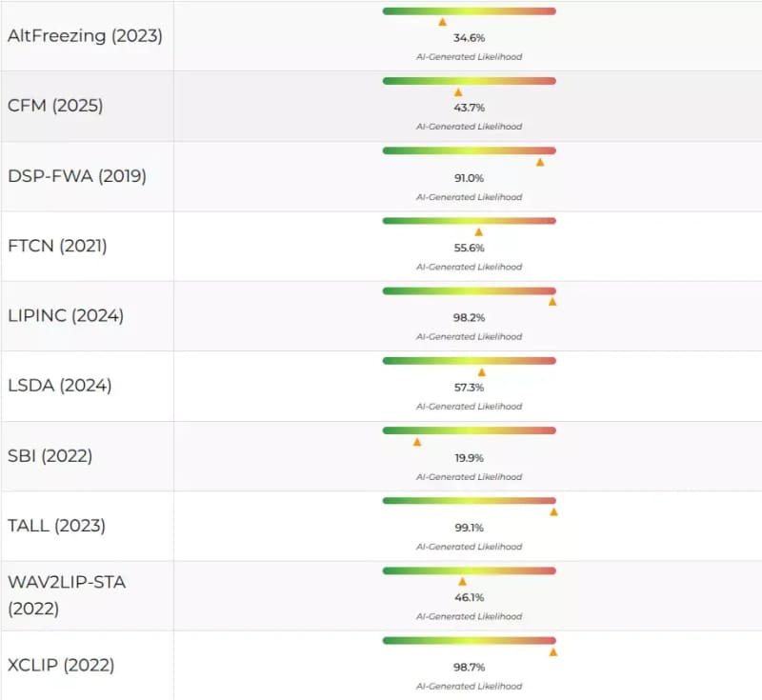The height and width of the screenshot is (700, 762).
Task: Select the triangle marker on DSP-FWA gauge
Action: pos(540,162)
